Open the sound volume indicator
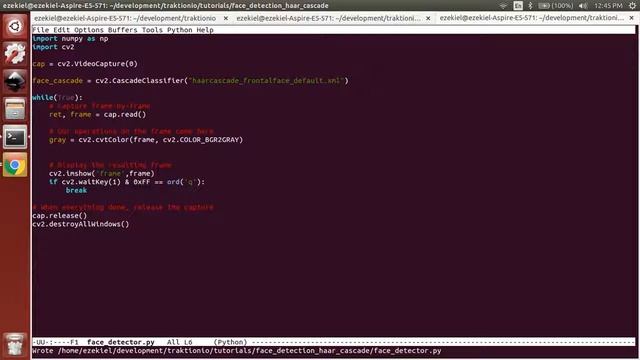Screen dimensions: 640x360 tap(583, 6)
